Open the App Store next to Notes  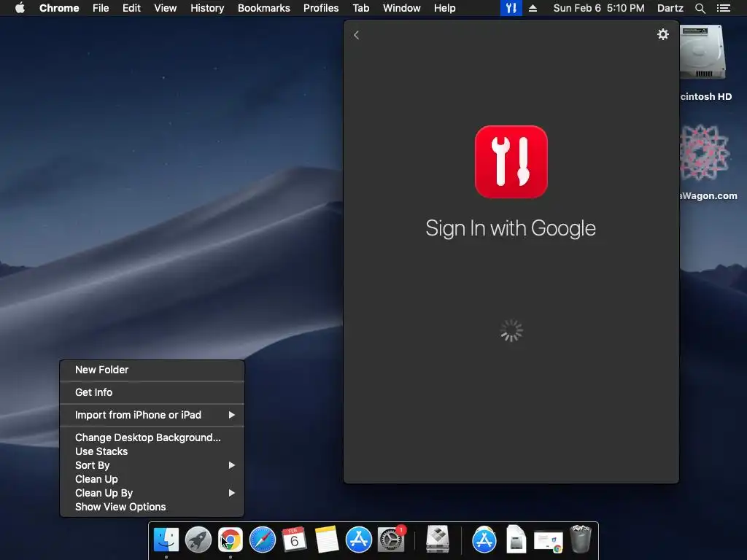coord(359,540)
